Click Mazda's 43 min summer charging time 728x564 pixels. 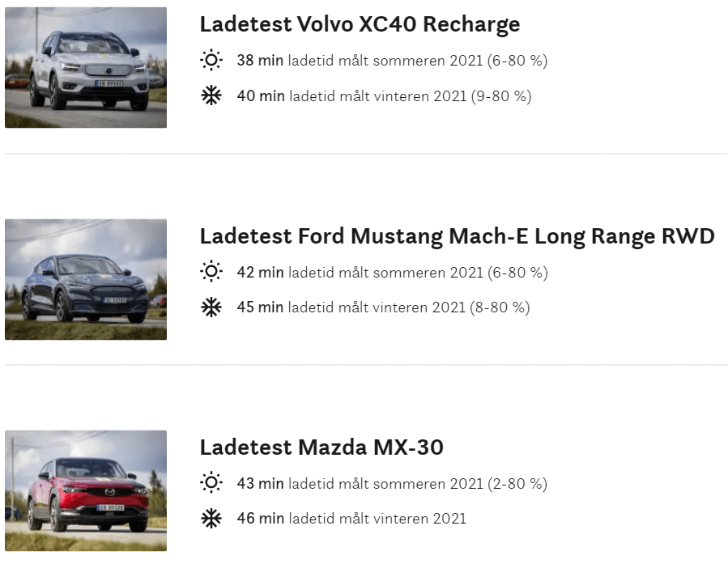(x=260, y=484)
